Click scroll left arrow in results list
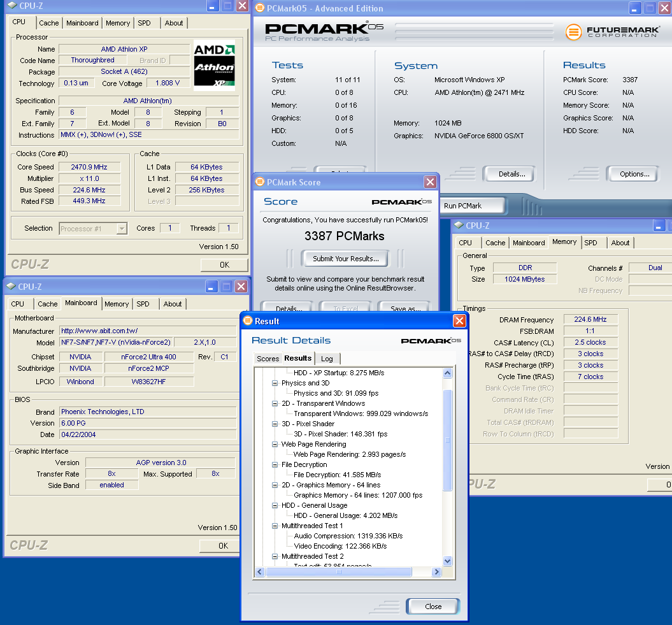This screenshot has height=625, width=672. [x=260, y=572]
